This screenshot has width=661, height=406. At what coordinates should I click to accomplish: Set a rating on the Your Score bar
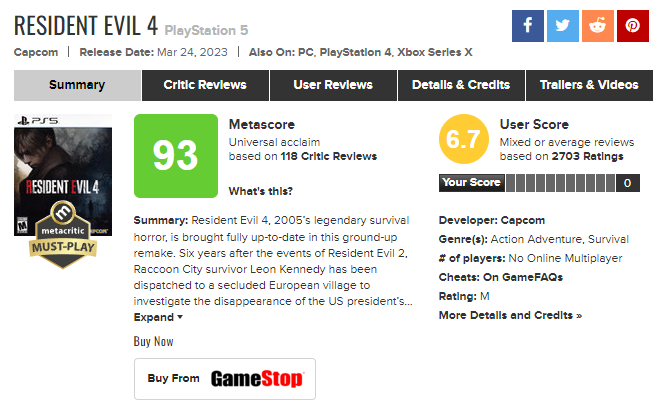(561, 183)
